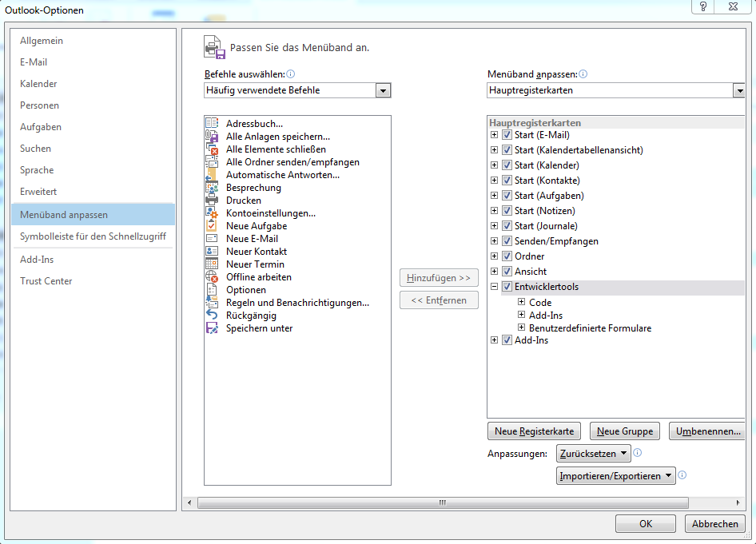
Task: Expand the Benutzerdefinierte Formulare group
Action: tap(521, 328)
